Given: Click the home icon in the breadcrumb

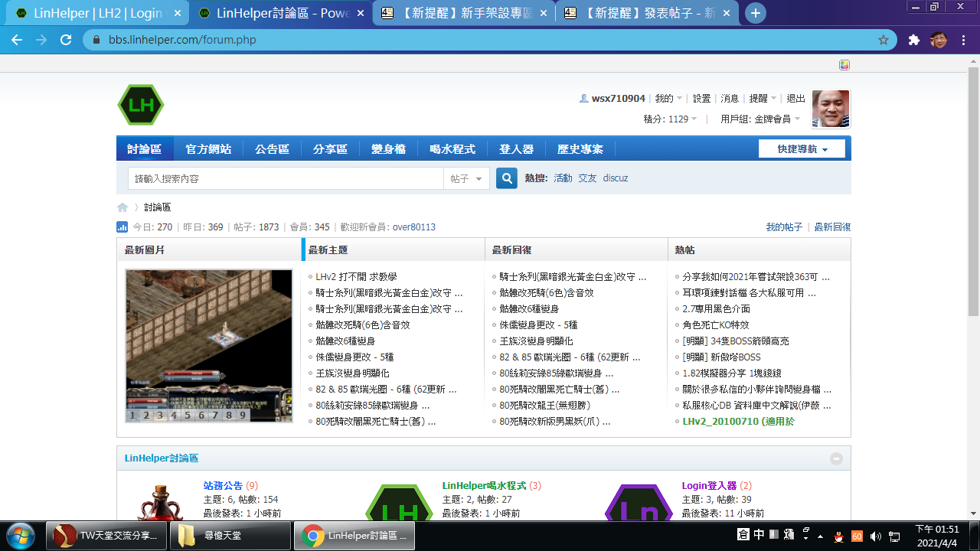Looking at the screenshot, I should tap(122, 207).
